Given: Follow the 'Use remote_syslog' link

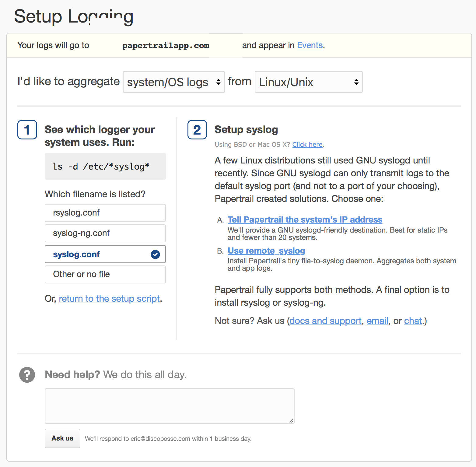Looking at the screenshot, I should (266, 251).
